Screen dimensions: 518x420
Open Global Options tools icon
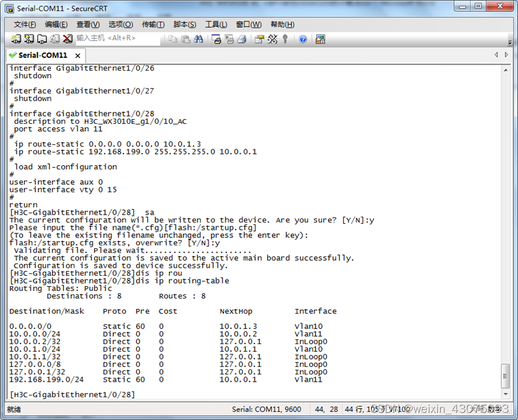tap(272, 39)
